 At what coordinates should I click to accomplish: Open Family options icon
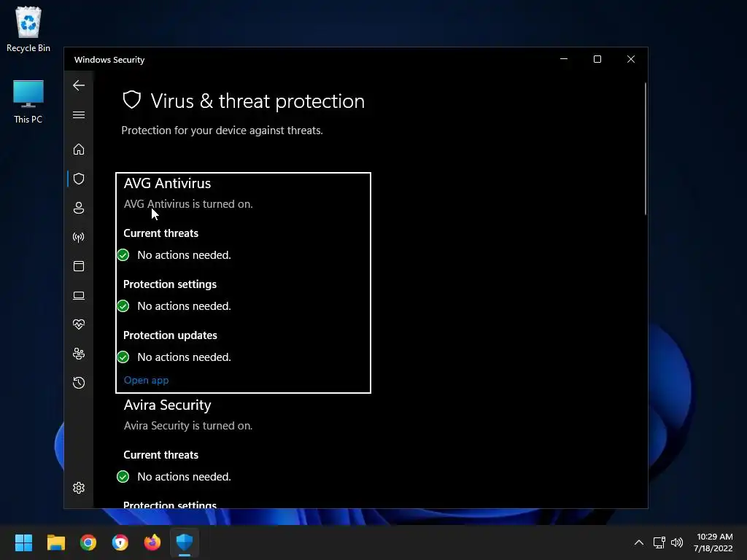tap(79, 354)
